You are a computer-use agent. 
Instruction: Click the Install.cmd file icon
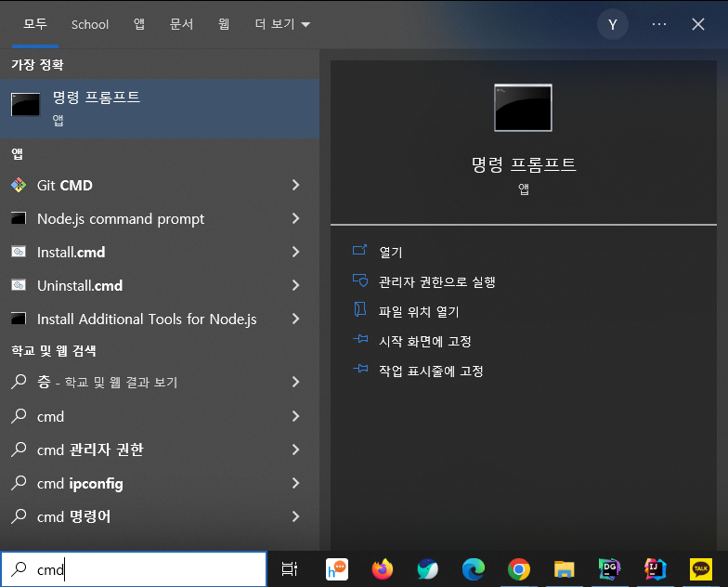pyautogui.click(x=19, y=252)
